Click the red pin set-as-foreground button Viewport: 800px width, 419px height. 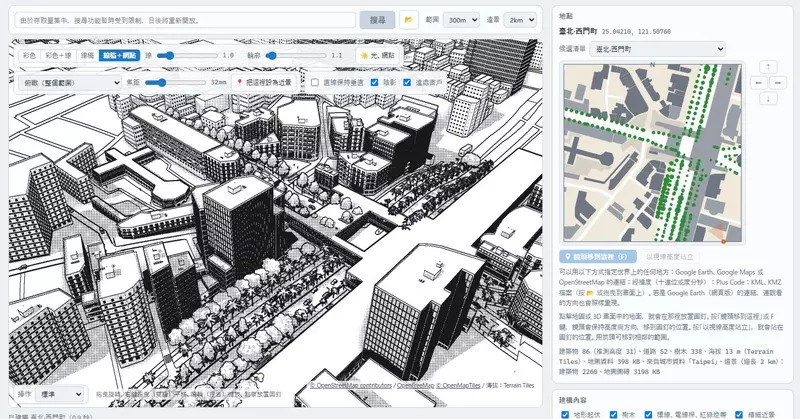click(x=264, y=82)
